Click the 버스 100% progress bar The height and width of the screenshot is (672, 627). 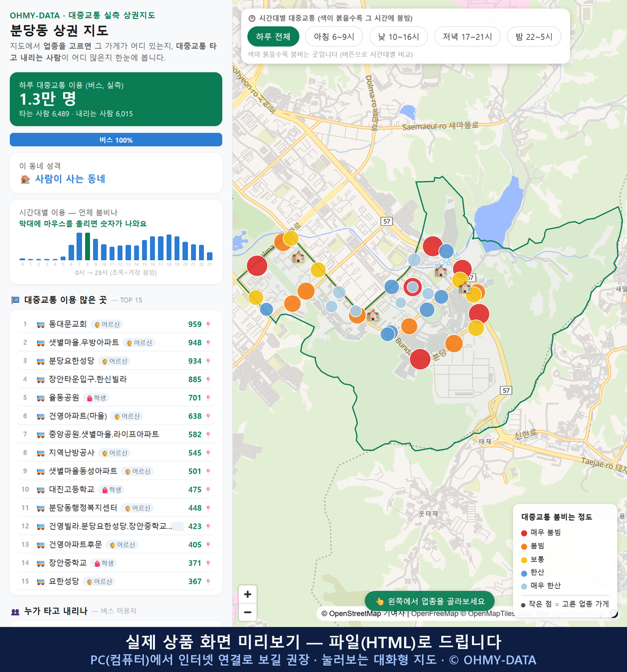[116, 140]
